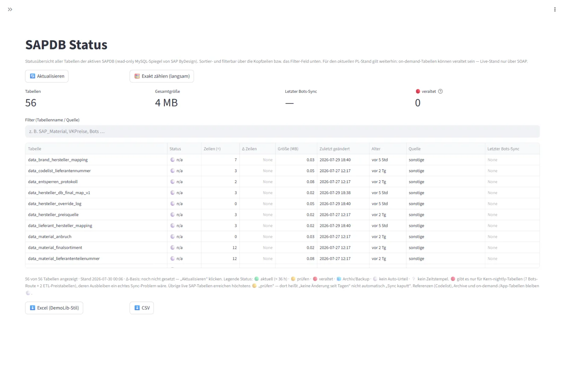Click size 0.05 of data_hersteller_override_log
Image resolution: width=565 pixels, height=392 pixels.
(296, 204)
